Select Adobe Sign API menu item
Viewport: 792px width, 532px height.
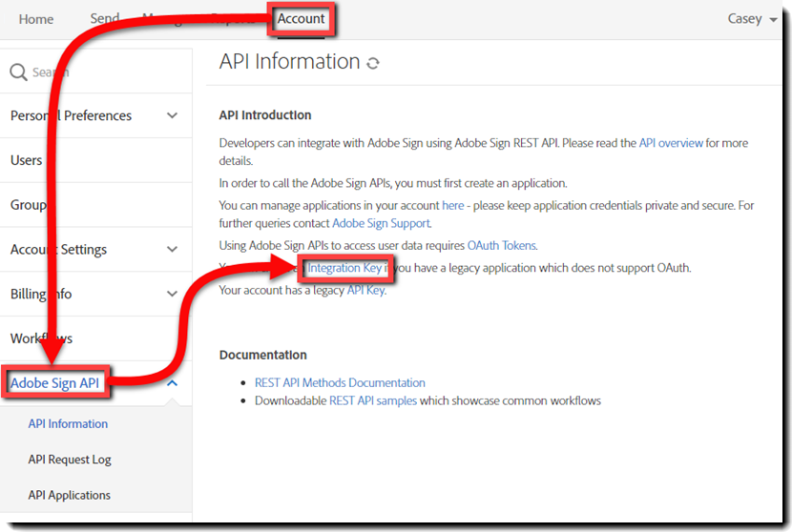[55, 383]
